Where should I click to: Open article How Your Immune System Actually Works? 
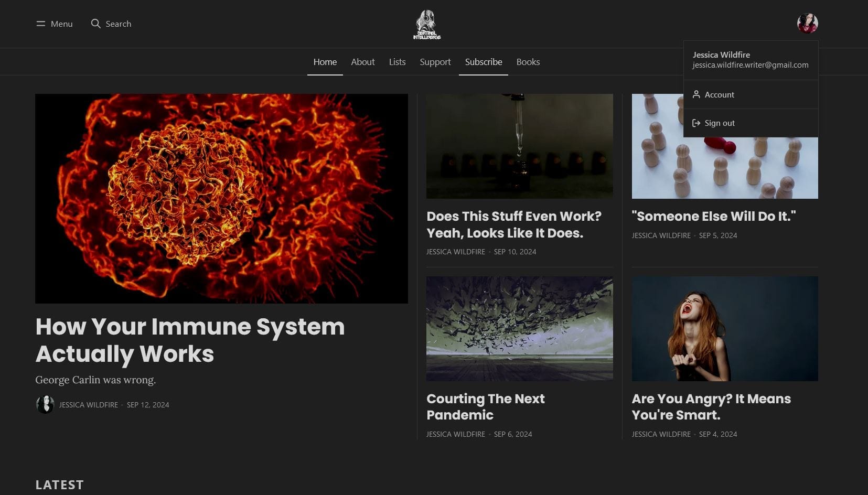coord(190,340)
